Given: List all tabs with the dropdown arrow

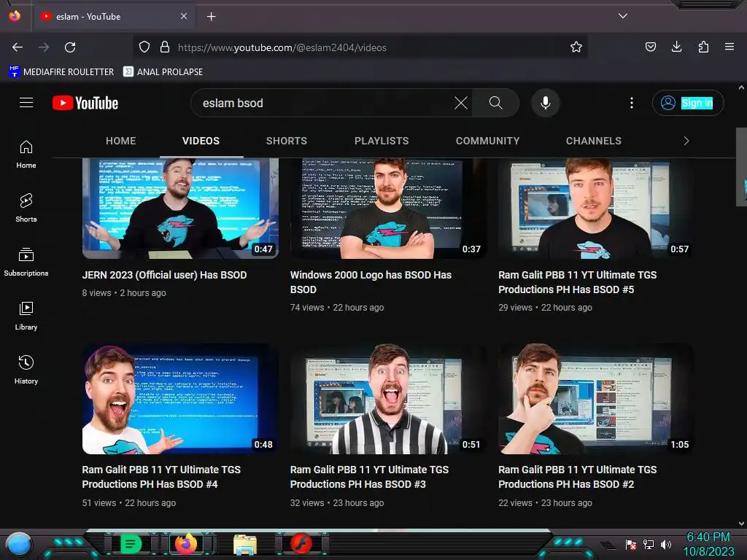Looking at the screenshot, I should pos(623,16).
